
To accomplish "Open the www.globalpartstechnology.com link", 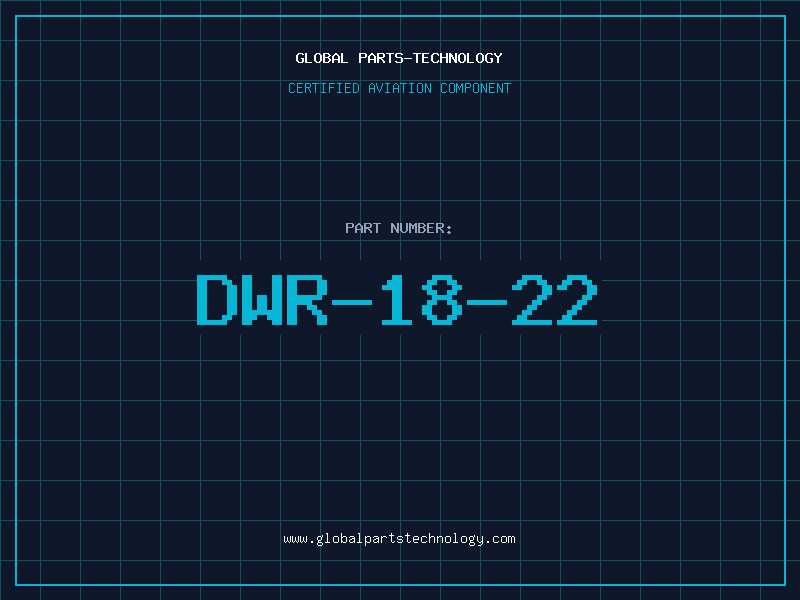I will 399,539.
